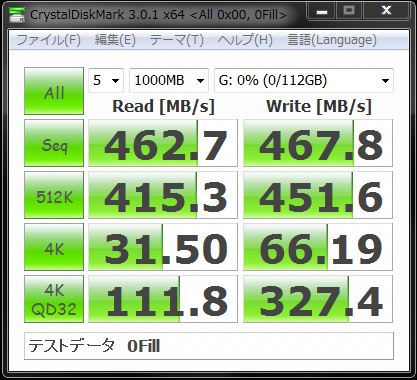Close the CrystalDiskMark window

click(386, 11)
